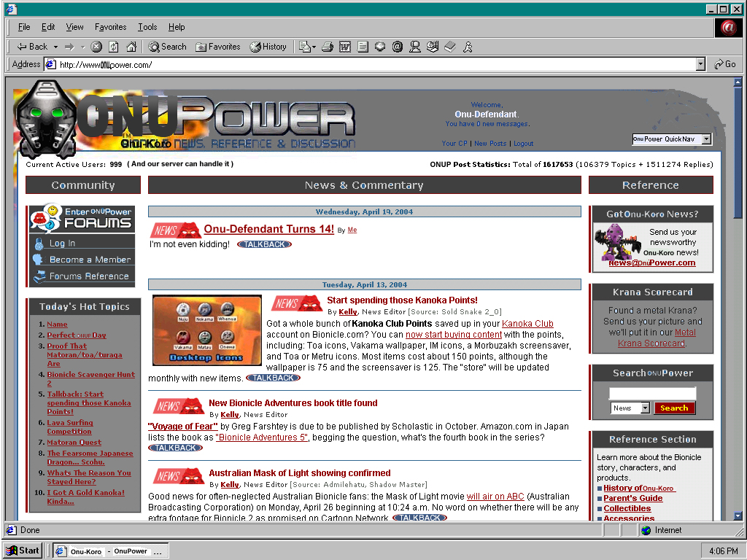The image size is (747, 560).
Task: Refresh the page with the Refresh icon
Action: click(113, 47)
